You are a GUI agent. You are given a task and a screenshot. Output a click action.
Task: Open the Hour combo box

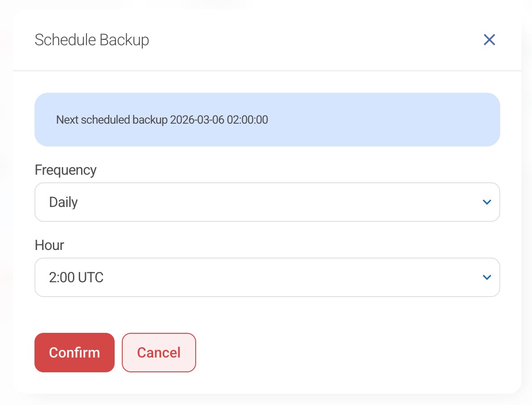267,277
